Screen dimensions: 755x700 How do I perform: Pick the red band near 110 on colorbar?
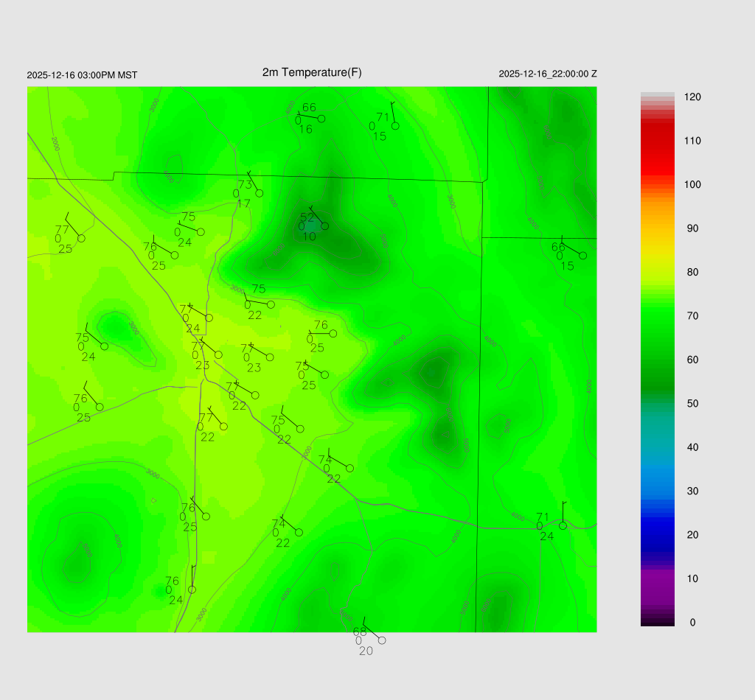(658, 140)
